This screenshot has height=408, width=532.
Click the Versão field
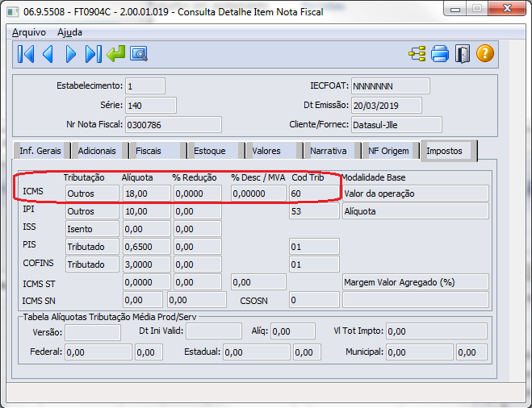pos(93,331)
